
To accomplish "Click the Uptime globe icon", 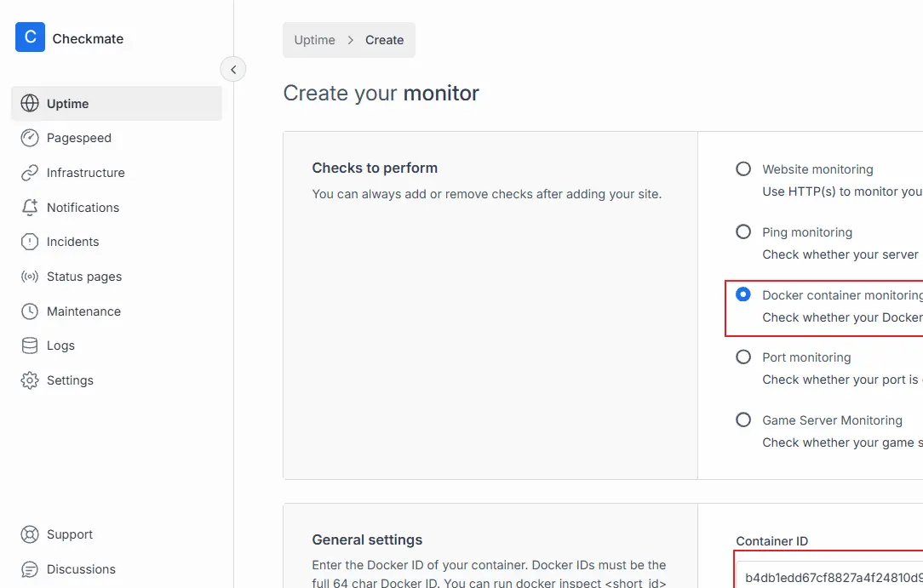I will pyautogui.click(x=30, y=104).
